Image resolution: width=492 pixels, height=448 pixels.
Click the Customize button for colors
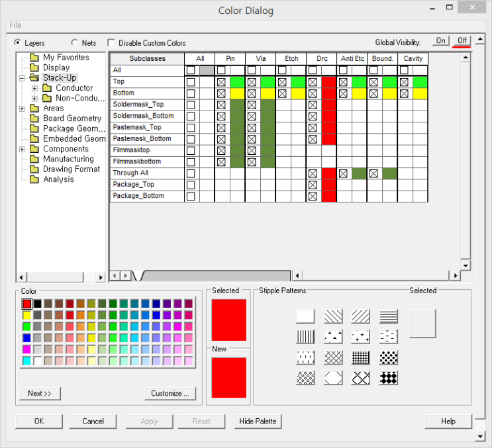(170, 393)
